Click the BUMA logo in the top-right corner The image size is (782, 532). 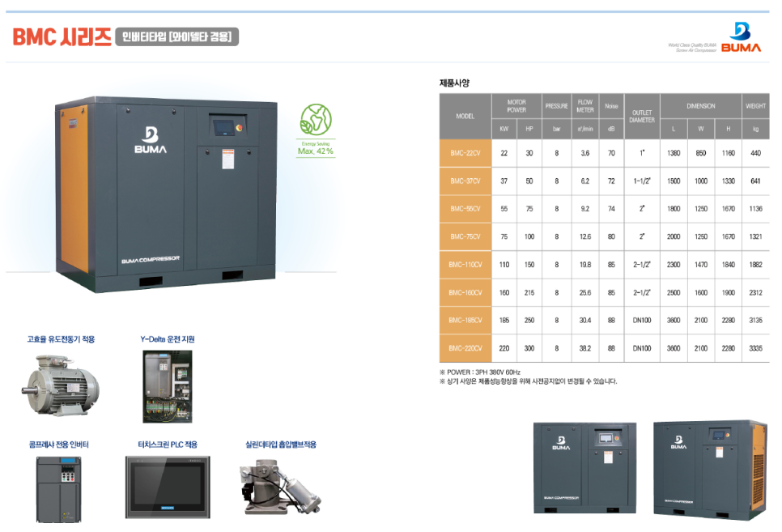pyautogui.click(x=741, y=37)
